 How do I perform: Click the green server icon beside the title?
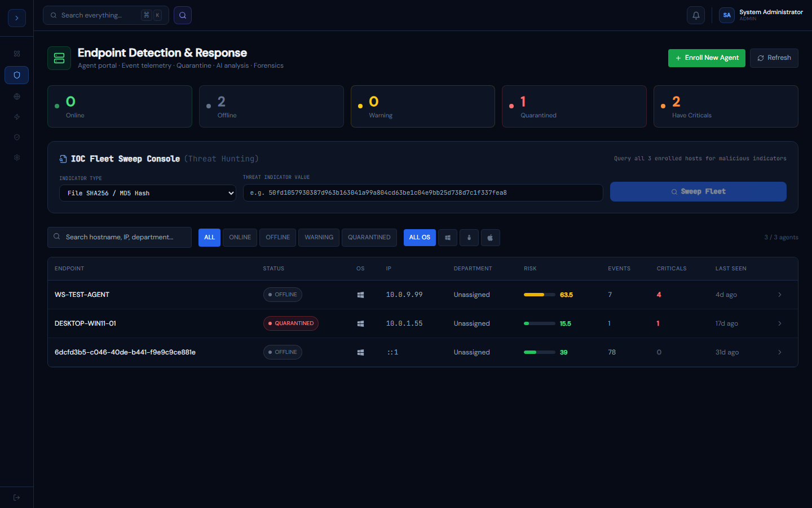click(x=59, y=58)
